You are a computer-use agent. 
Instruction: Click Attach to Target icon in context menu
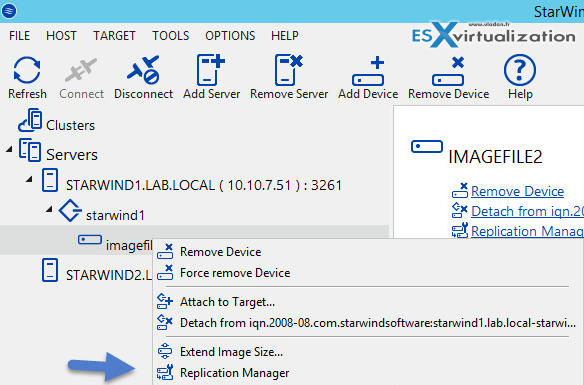tap(165, 301)
